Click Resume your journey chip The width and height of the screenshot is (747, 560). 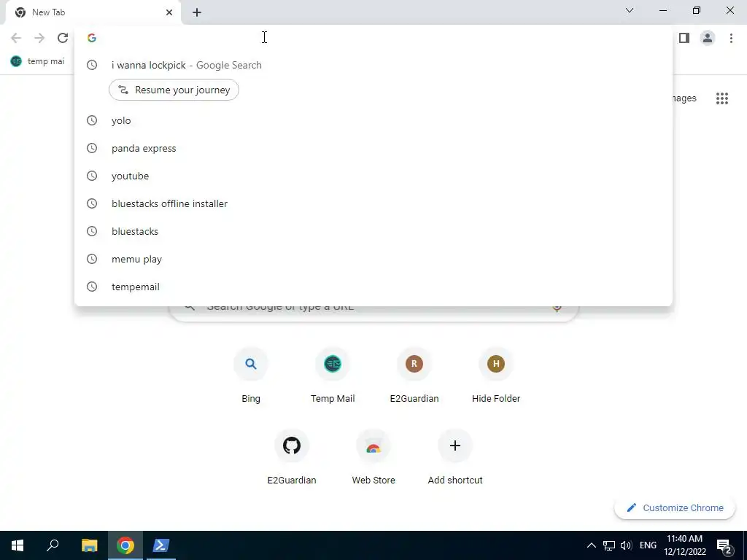pos(174,90)
